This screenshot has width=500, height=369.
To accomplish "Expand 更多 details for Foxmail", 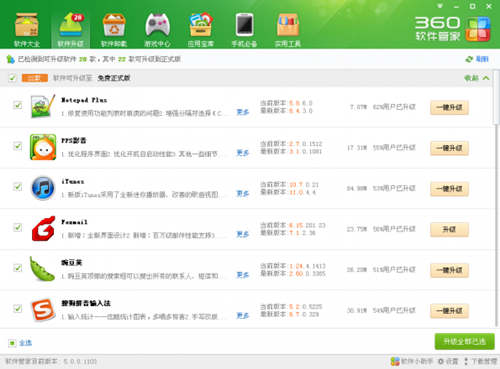I will 243,234.
